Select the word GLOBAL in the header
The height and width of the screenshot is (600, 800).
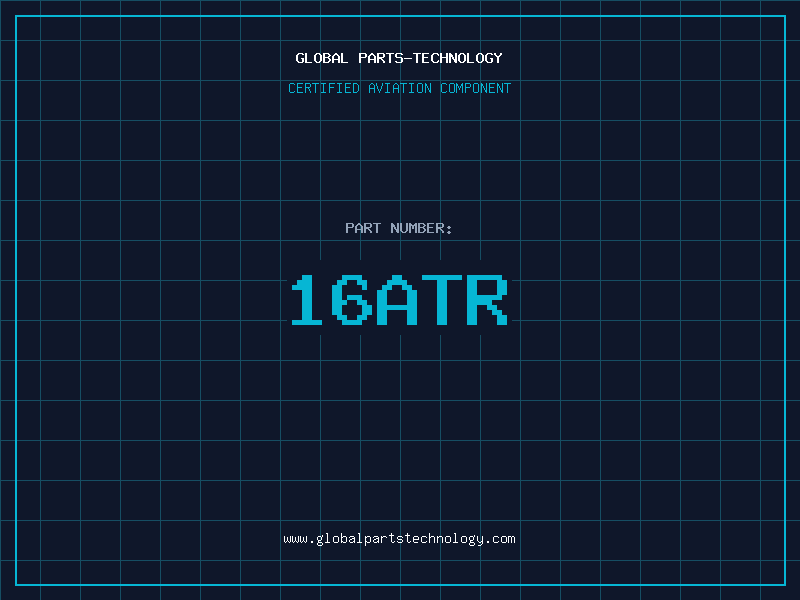point(322,59)
